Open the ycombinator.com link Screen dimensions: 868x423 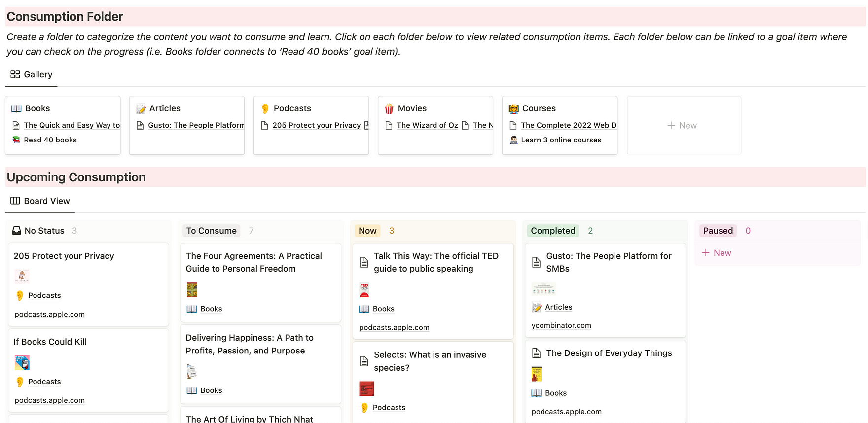[x=561, y=325]
